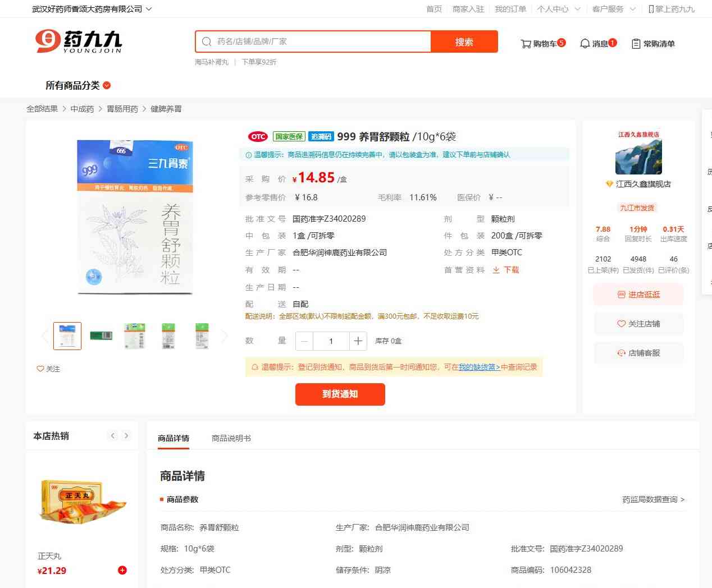Click the 到货通知 button

(340, 394)
